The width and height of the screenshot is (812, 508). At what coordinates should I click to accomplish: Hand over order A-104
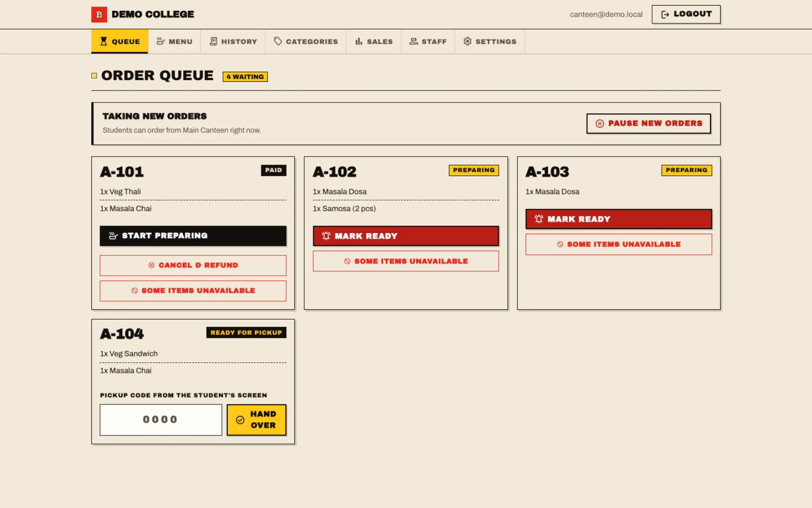(x=256, y=420)
